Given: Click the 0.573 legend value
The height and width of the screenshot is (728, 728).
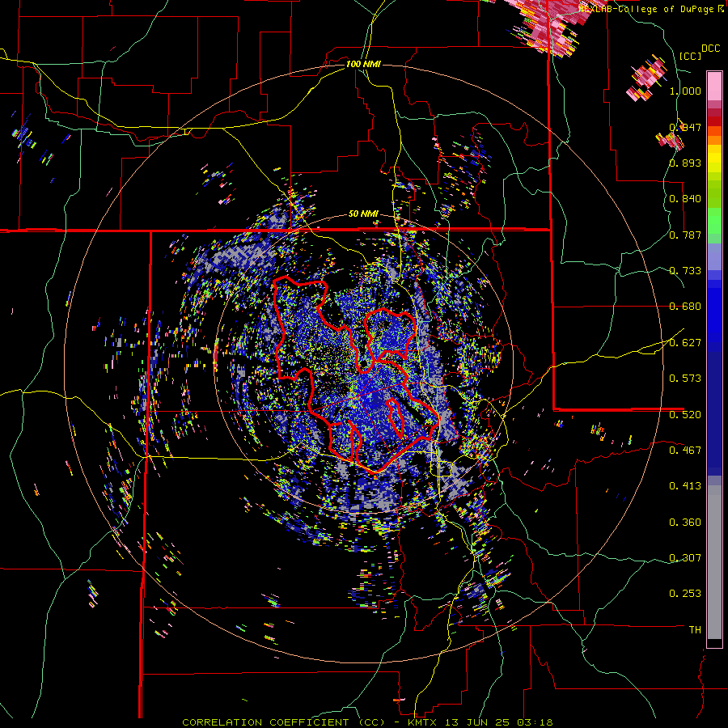Looking at the screenshot, I should 685,379.
